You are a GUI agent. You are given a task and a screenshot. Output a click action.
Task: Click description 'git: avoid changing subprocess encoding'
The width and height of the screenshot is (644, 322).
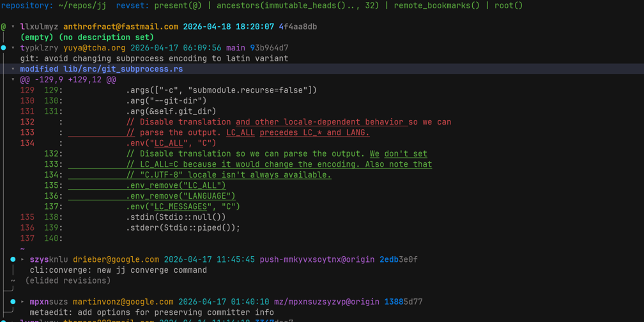point(154,59)
